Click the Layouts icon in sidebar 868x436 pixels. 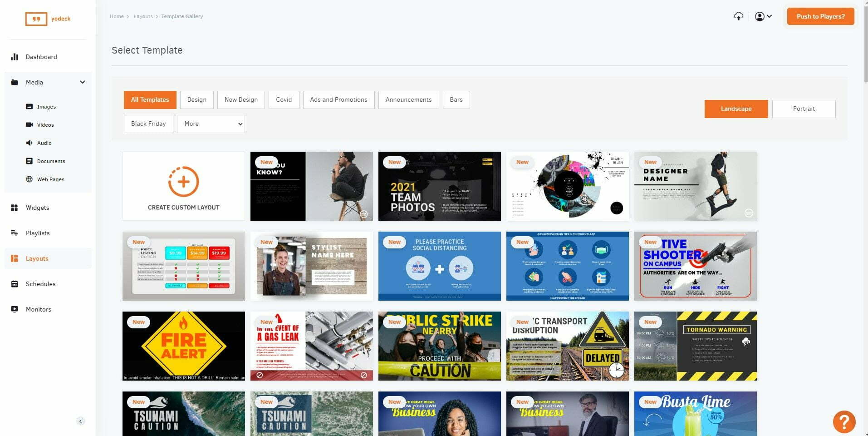pyautogui.click(x=15, y=258)
